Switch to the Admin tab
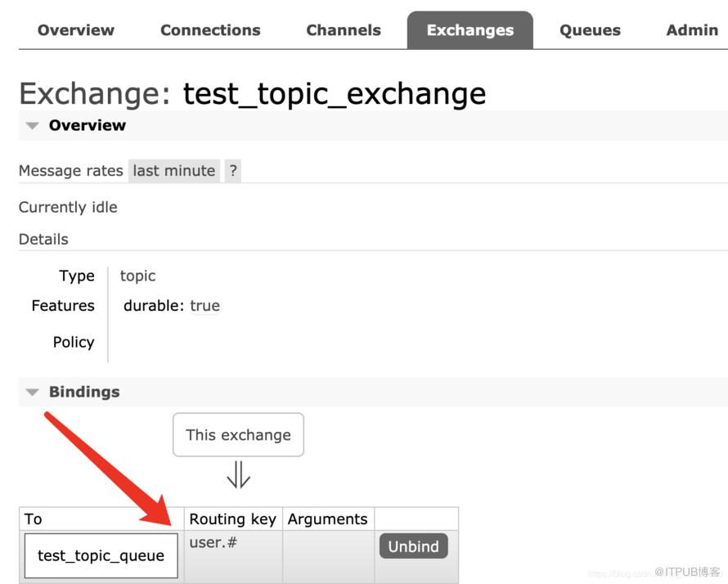This screenshot has height=584, width=728. [692, 30]
